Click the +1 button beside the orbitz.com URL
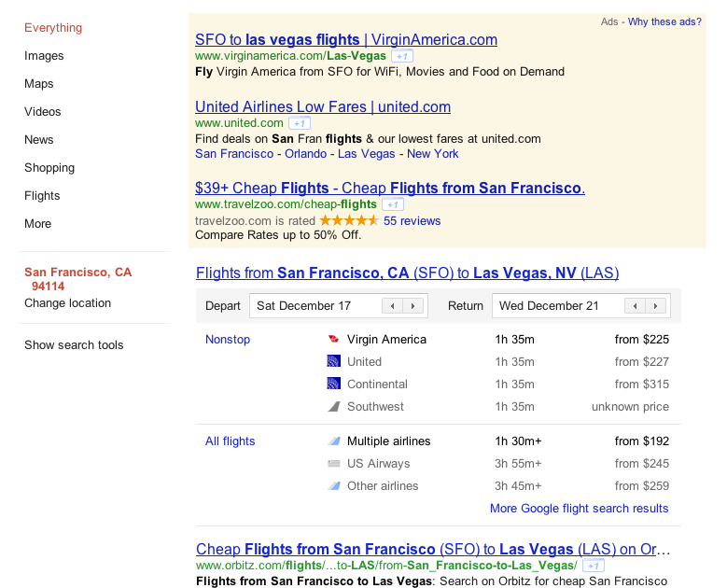The width and height of the screenshot is (727, 588). coord(593,566)
